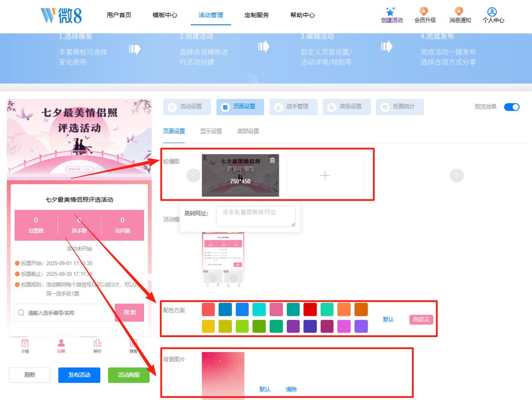Click the 会员升级 badge icon
The image size is (532, 400).
424,12
